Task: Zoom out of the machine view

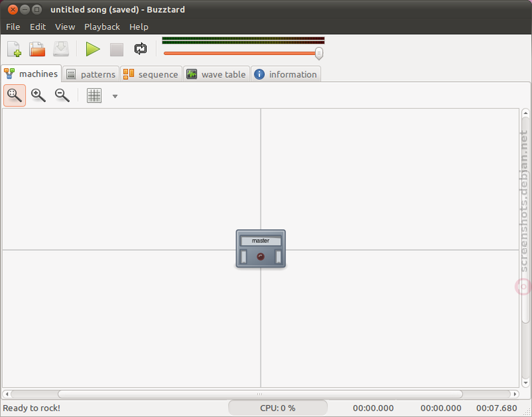Action: [x=63, y=96]
